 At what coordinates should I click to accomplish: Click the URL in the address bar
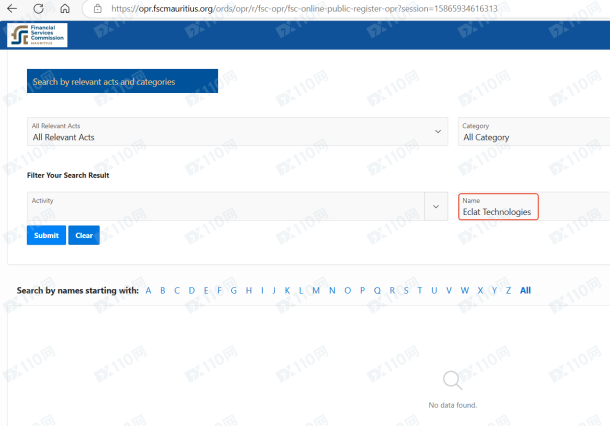[304, 9]
